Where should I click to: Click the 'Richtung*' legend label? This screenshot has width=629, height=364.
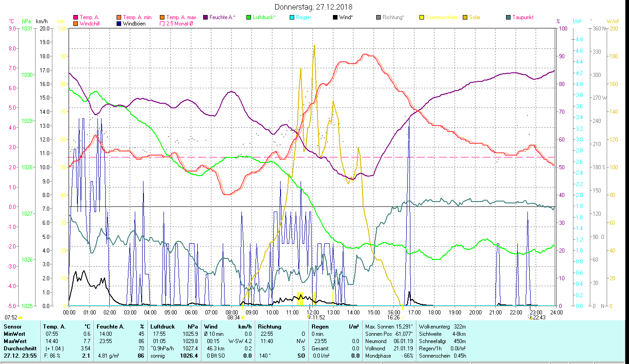(394, 17)
